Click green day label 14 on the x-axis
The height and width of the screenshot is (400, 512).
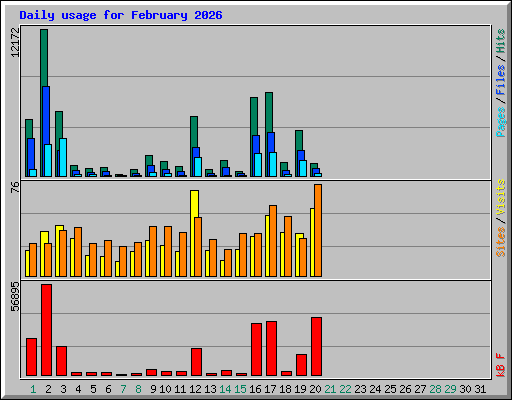[225, 389]
